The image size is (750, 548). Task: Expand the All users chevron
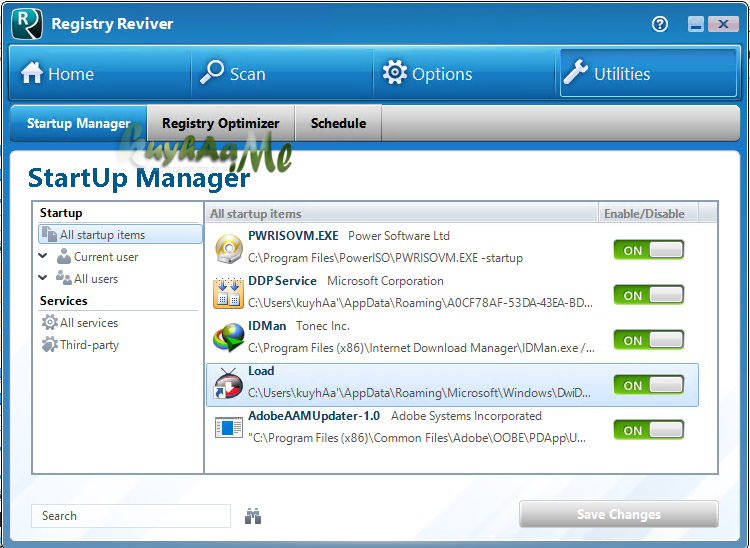43,277
